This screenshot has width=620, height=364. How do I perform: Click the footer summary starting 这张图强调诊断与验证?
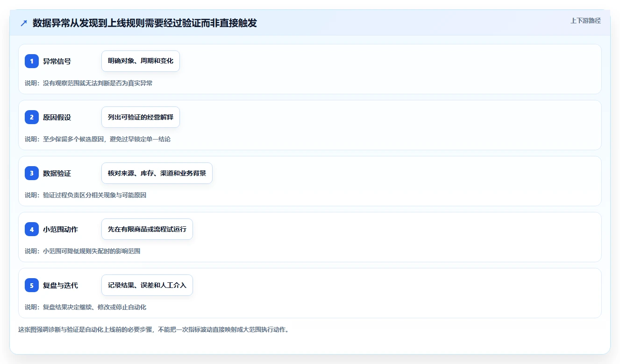tap(153, 329)
